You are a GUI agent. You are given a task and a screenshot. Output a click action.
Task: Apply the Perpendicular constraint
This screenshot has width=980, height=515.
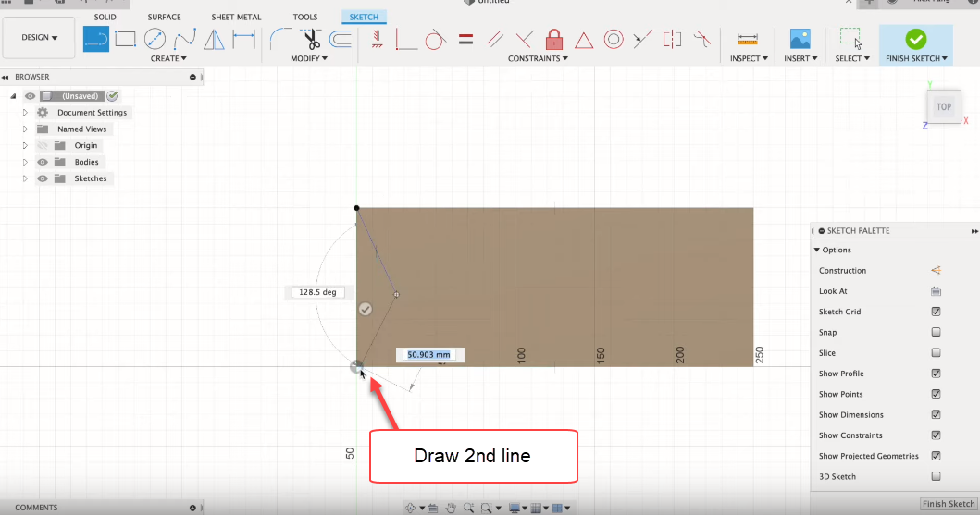[525, 40]
